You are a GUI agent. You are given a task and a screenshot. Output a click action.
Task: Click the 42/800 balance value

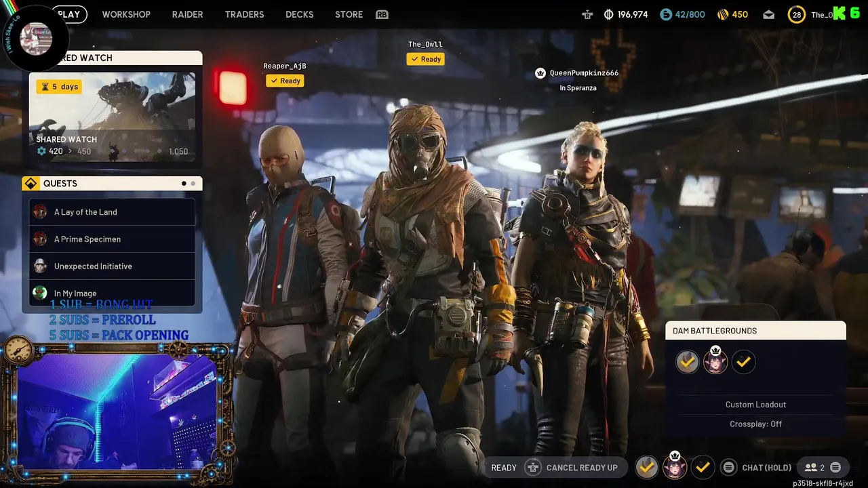pos(690,14)
